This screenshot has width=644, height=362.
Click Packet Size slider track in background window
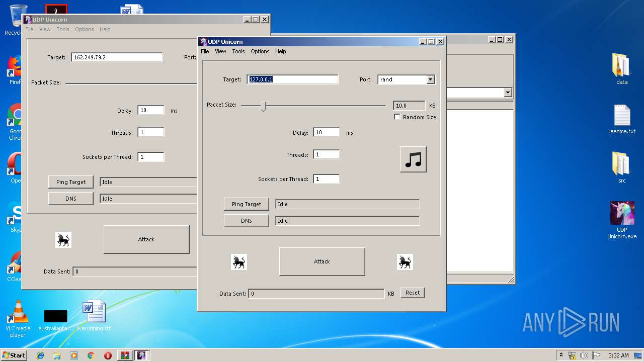pyautogui.click(x=131, y=83)
